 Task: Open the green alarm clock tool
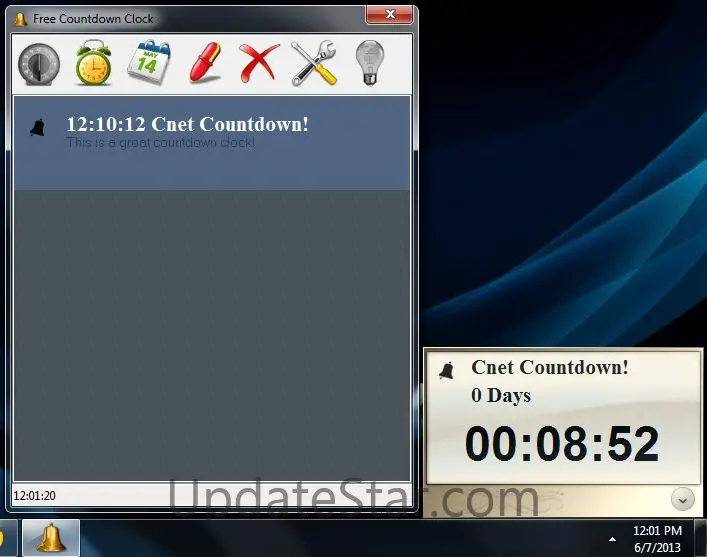point(93,63)
